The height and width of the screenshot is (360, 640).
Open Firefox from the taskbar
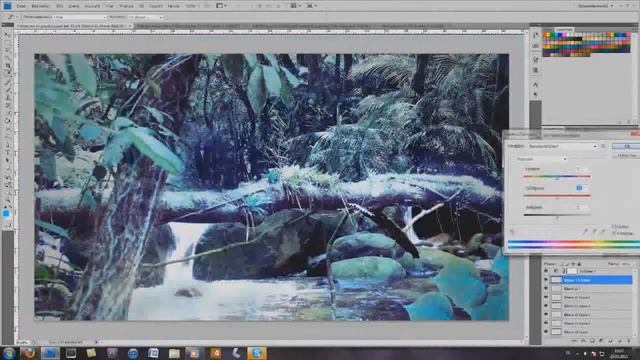point(29,353)
